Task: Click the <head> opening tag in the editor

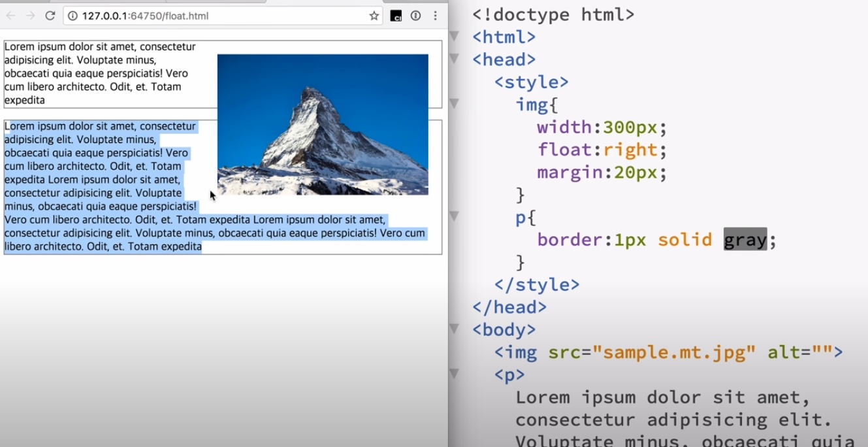Action: click(504, 59)
